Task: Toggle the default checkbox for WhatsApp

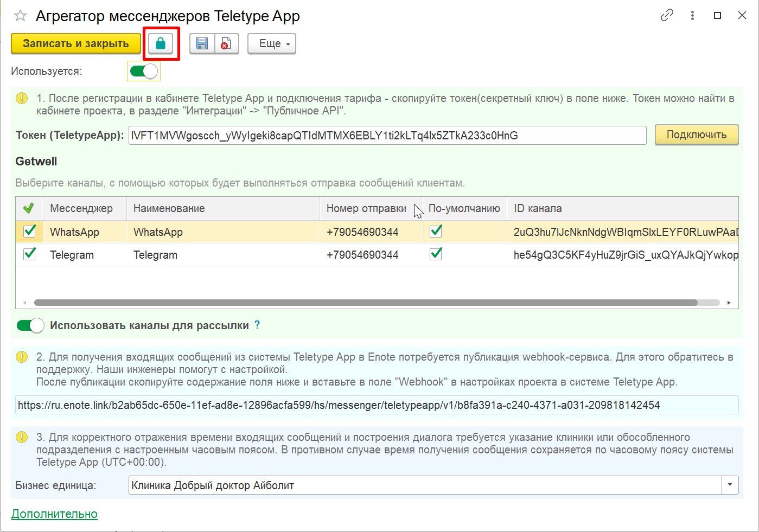Action: [436, 232]
